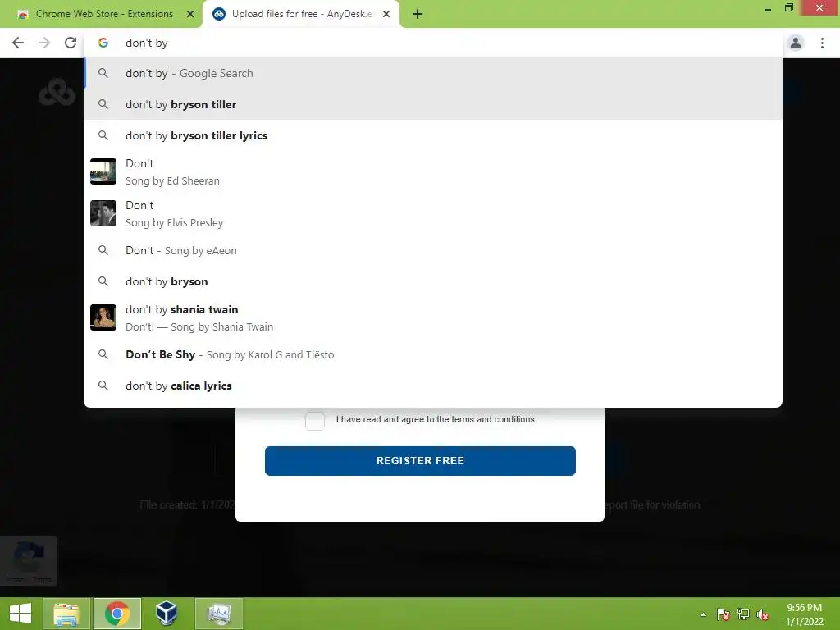840x630 pixels.
Task: Open the Windows Start menu
Action: click(21, 614)
